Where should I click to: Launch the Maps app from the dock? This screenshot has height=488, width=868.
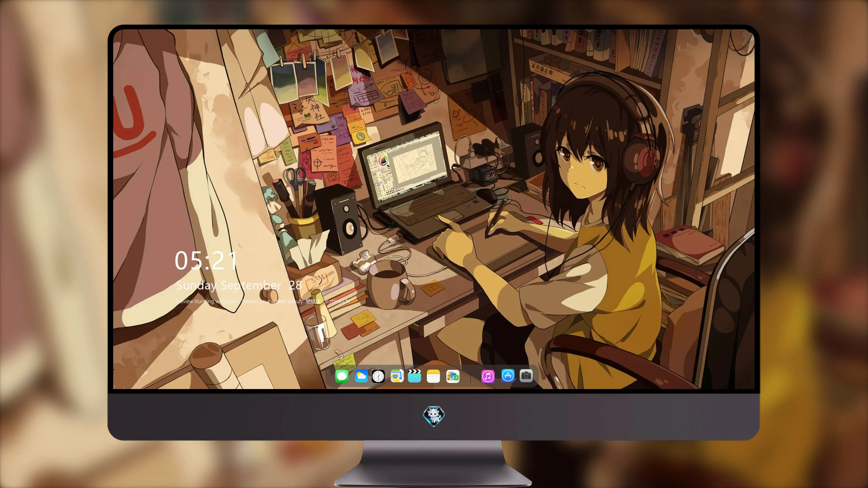[397, 376]
